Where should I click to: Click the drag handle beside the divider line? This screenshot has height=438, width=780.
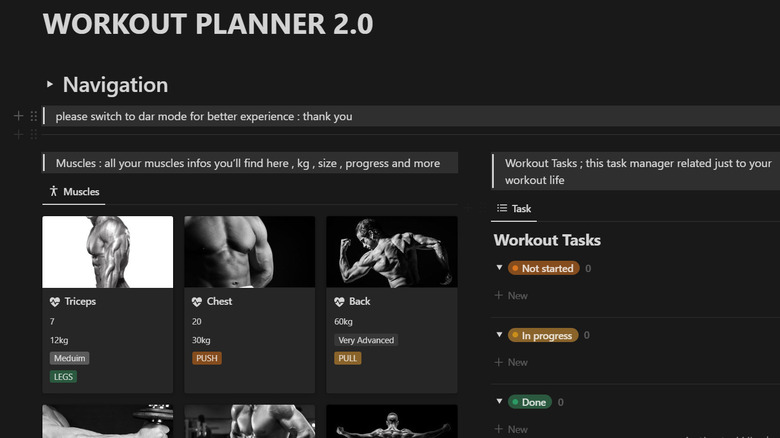(x=33, y=134)
